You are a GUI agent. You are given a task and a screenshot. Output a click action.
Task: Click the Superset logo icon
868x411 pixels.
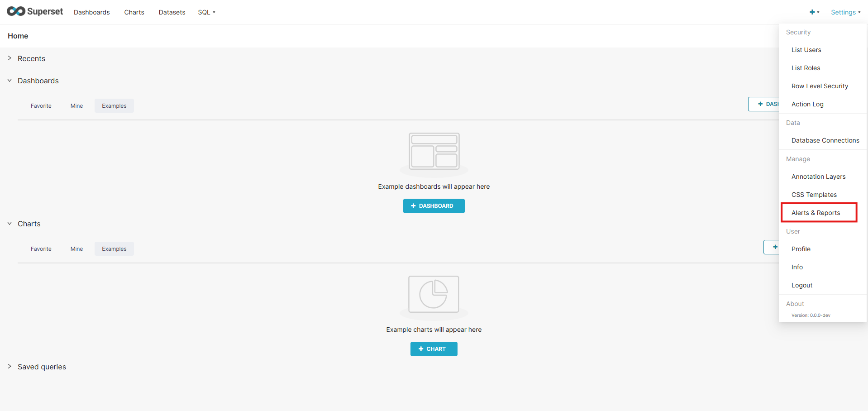click(15, 11)
